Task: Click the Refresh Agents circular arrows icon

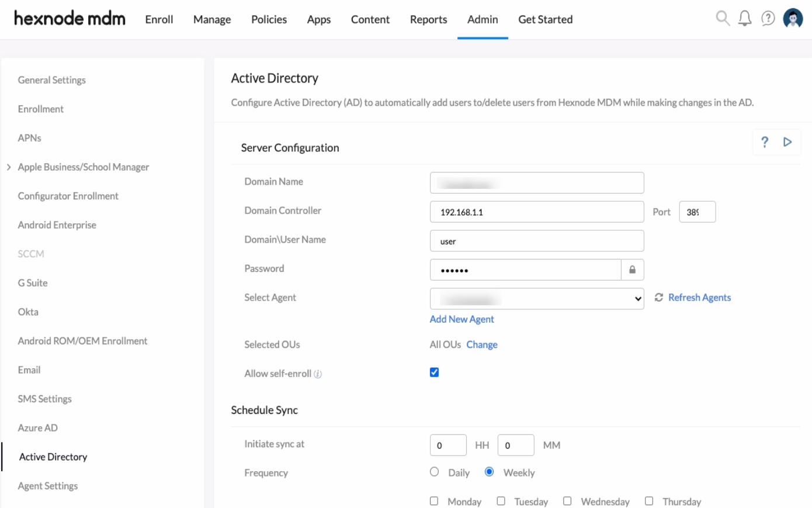Action: (x=659, y=298)
